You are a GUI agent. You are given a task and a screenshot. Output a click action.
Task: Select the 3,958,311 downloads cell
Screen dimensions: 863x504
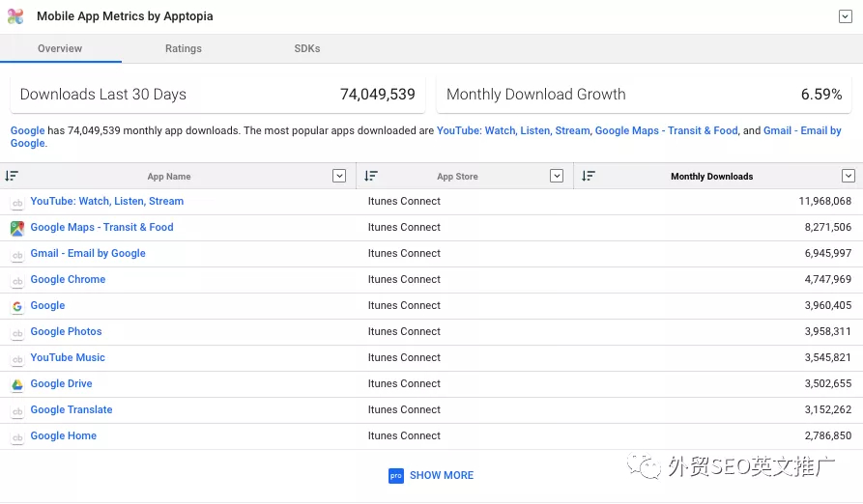click(x=828, y=331)
